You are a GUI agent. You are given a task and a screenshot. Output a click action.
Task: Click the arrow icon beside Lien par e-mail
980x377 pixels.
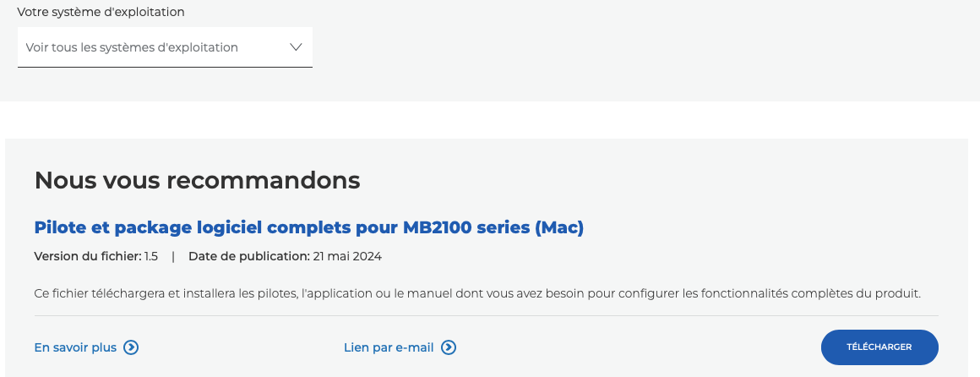pos(449,347)
